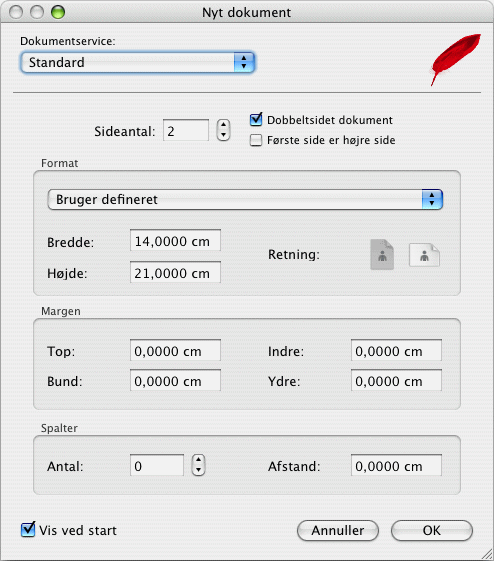This screenshot has width=494, height=561.
Task: Click the Højde height field
Action: click(x=175, y=273)
